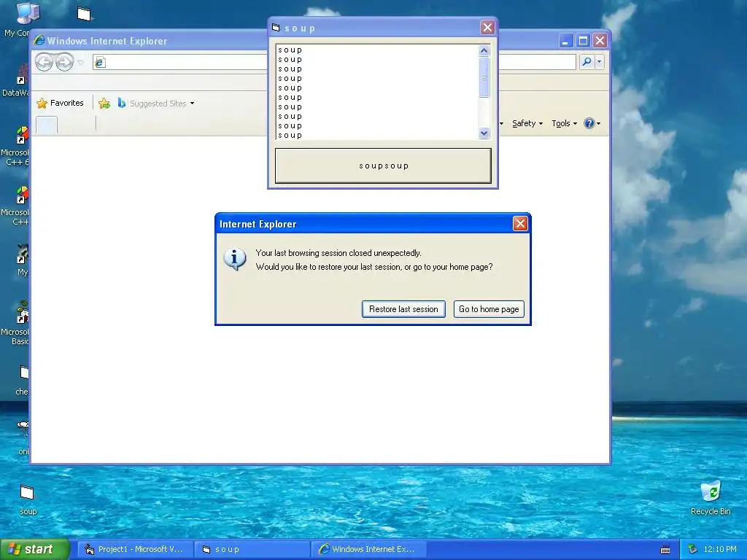Click the tray icon next to clock
This screenshot has height=560, width=747.
pyautogui.click(x=693, y=549)
